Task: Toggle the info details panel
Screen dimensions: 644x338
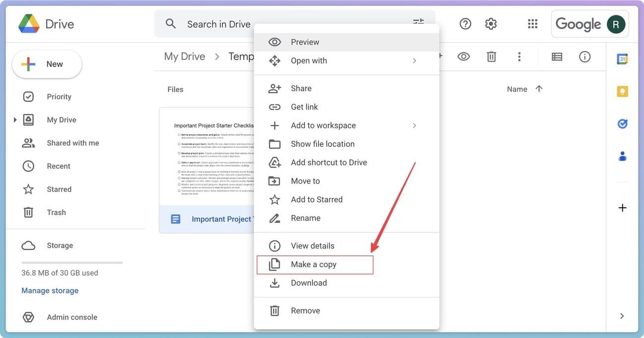Action: coord(585,57)
